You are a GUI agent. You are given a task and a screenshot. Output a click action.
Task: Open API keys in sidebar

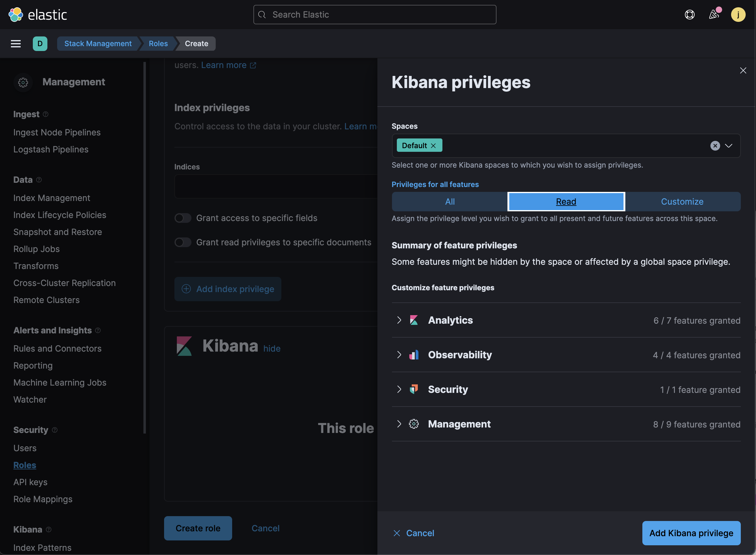click(x=30, y=482)
